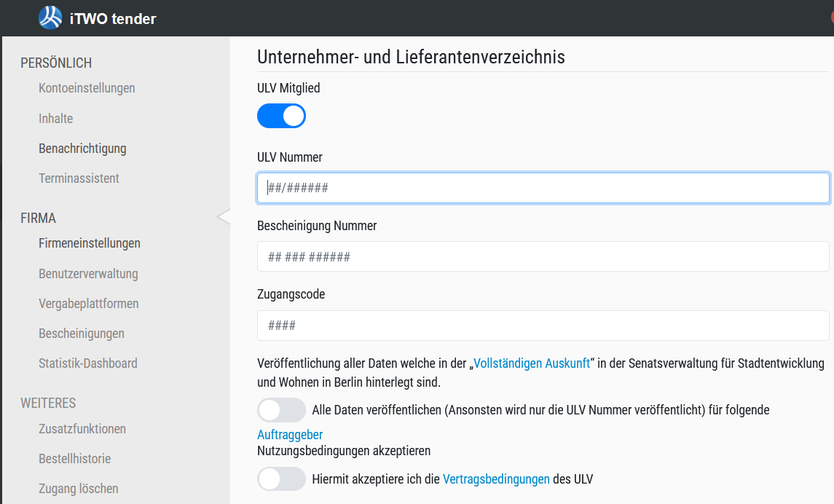Disable the ULV Mitglied toggle
The height and width of the screenshot is (504, 834).
tap(281, 116)
